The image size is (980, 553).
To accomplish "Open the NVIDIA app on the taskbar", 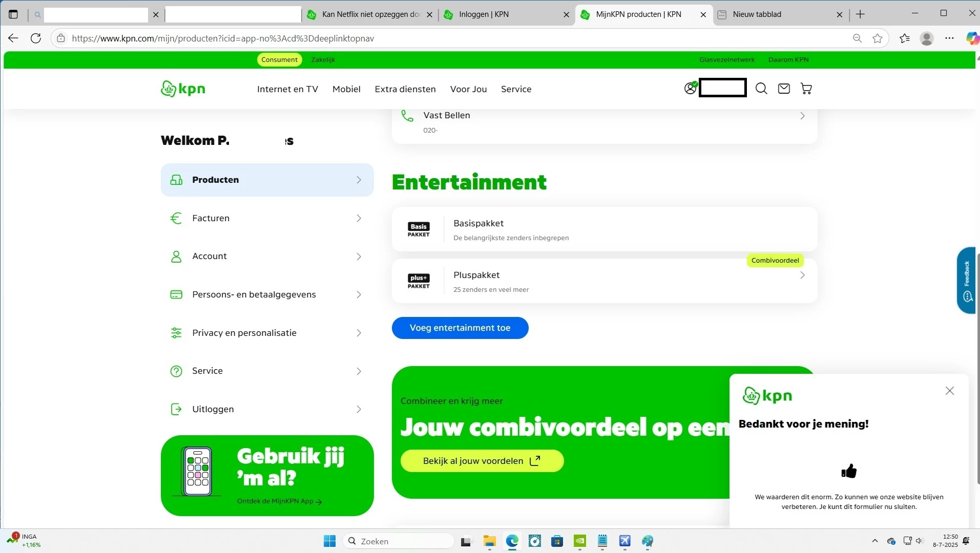I will pyautogui.click(x=580, y=541).
